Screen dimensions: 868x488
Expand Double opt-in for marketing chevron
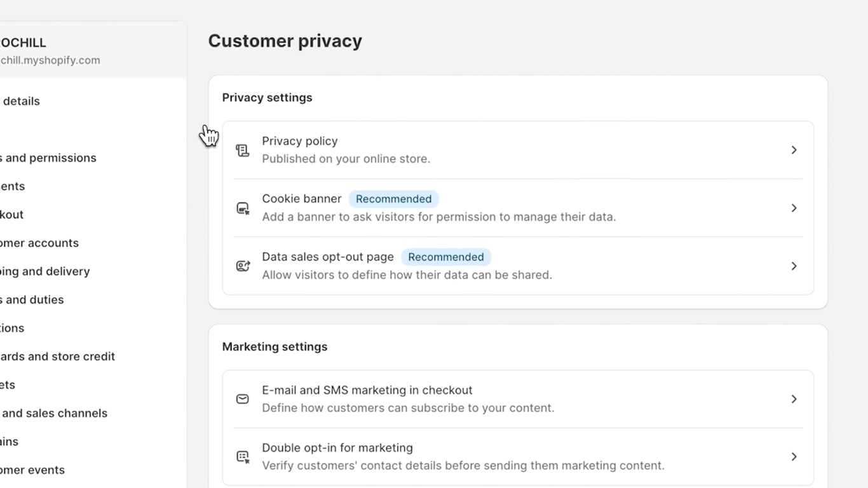(794, 457)
